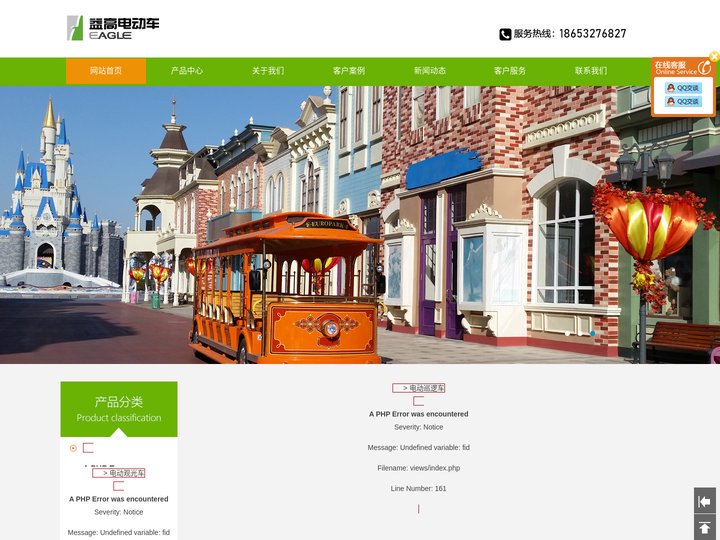
Task: Click the 在线客服 Online Service title
Action: tap(675, 68)
